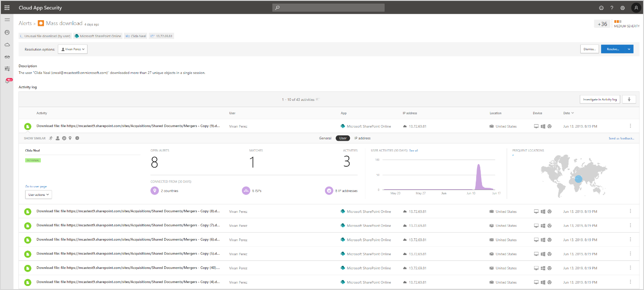
Task: Show similar activities by location pin icon
Action: coord(70,138)
